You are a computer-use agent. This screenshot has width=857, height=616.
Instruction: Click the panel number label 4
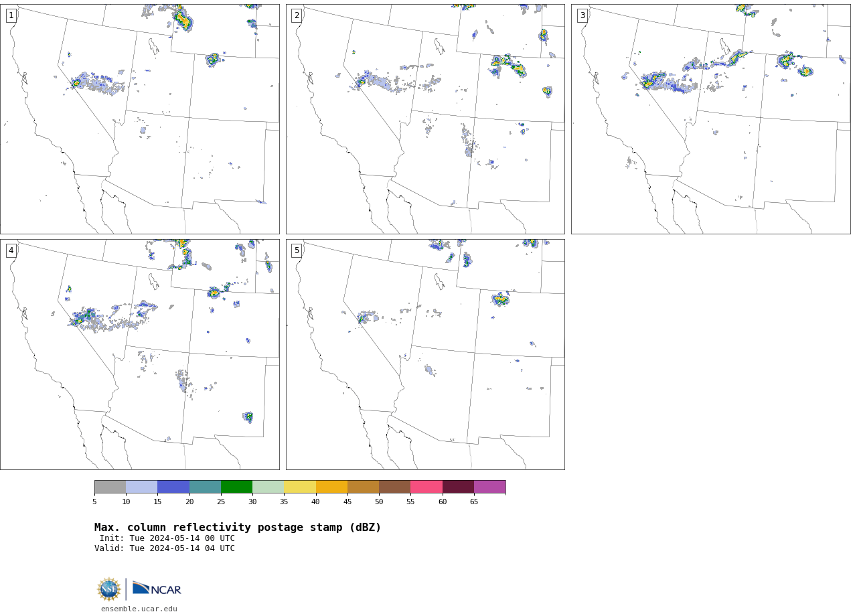tap(11, 250)
